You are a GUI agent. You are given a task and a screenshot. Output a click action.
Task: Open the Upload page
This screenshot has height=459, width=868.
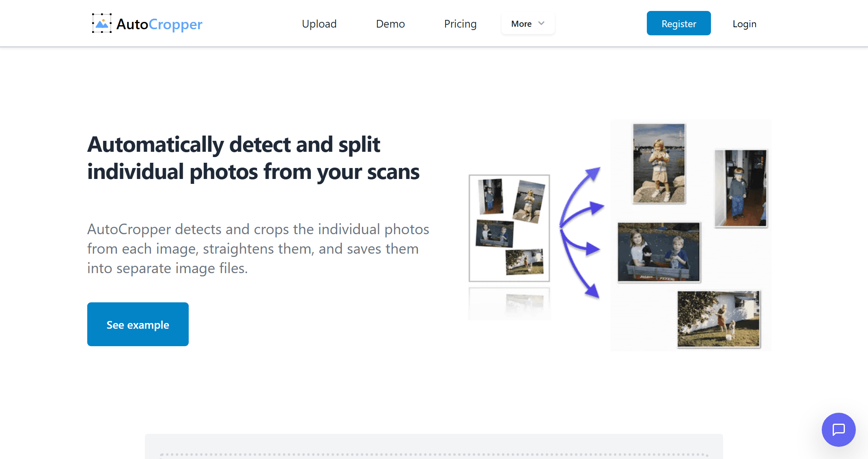[319, 24]
